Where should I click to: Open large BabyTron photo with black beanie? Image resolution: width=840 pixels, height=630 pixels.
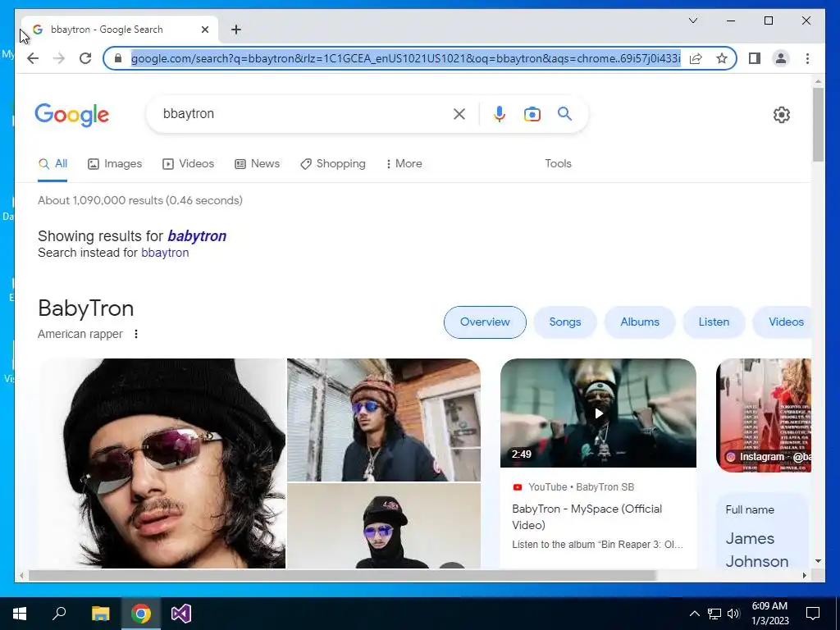(x=162, y=463)
